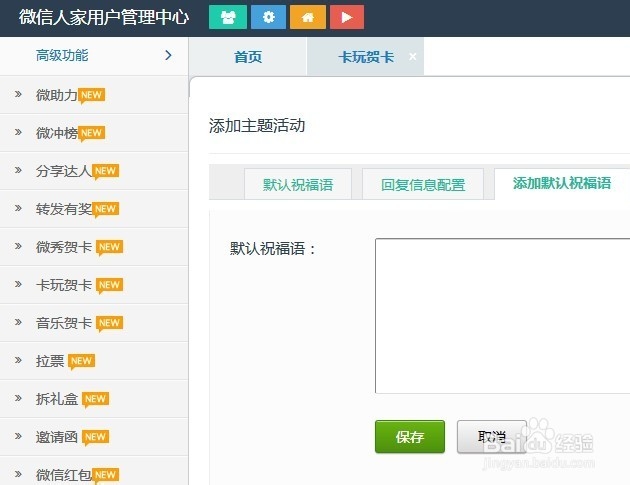
Task: Open 微信红包 in the sidebar
Action: click(x=63, y=475)
